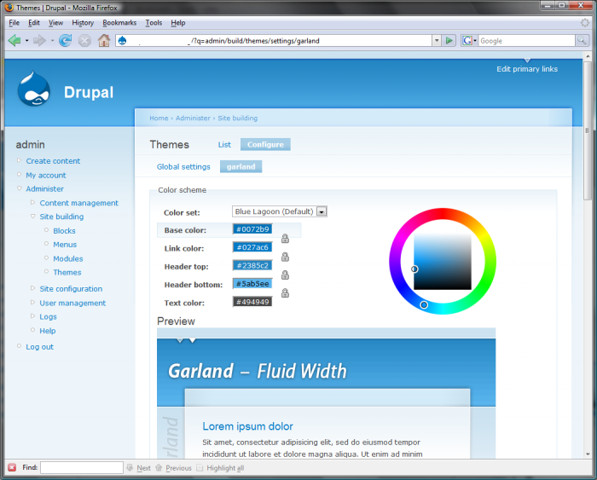Click the stop loading icon
Image resolution: width=597 pixels, height=480 pixels.
tap(85, 40)
